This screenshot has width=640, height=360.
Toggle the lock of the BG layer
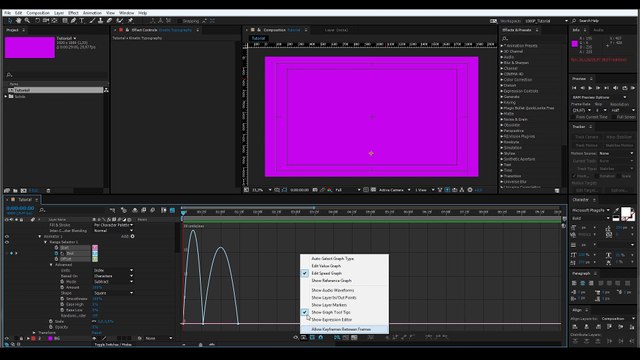pos(21,338)
